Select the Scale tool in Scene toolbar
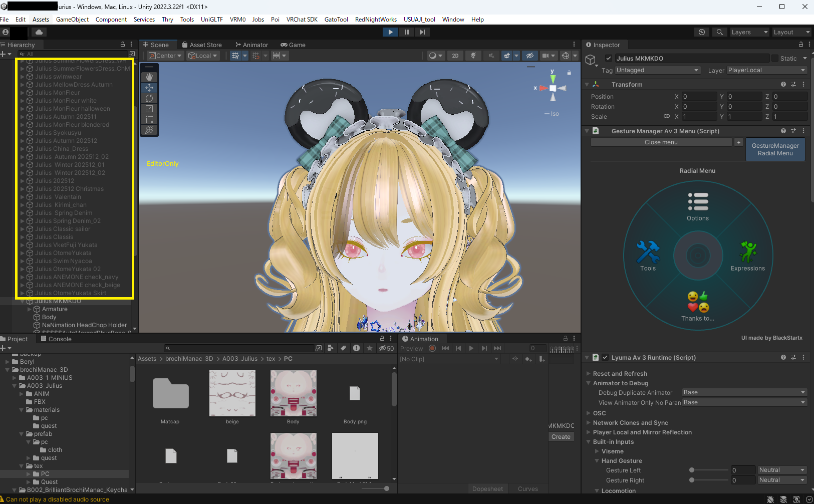Viewport: 814px width, 504px height. point(149,109)
